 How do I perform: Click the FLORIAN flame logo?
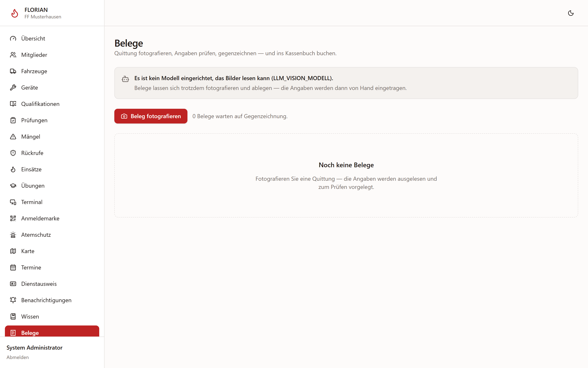pyautogui.click(x=14, y=13)
